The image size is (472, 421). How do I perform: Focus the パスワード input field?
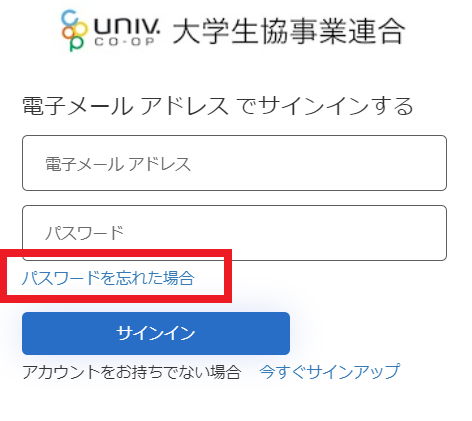[x=234, y=233]
